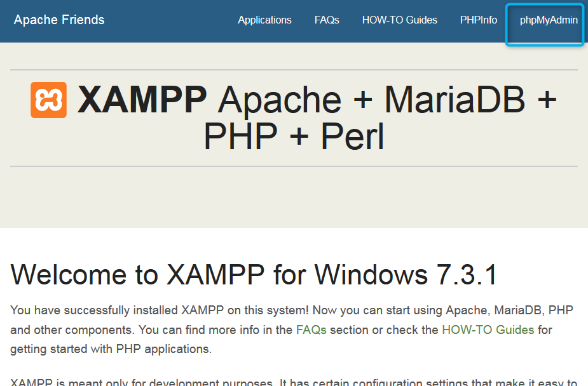Follow the green FAQs link in paragraph
The width and height of the screenshot is (588, 386).
(311, 330)
